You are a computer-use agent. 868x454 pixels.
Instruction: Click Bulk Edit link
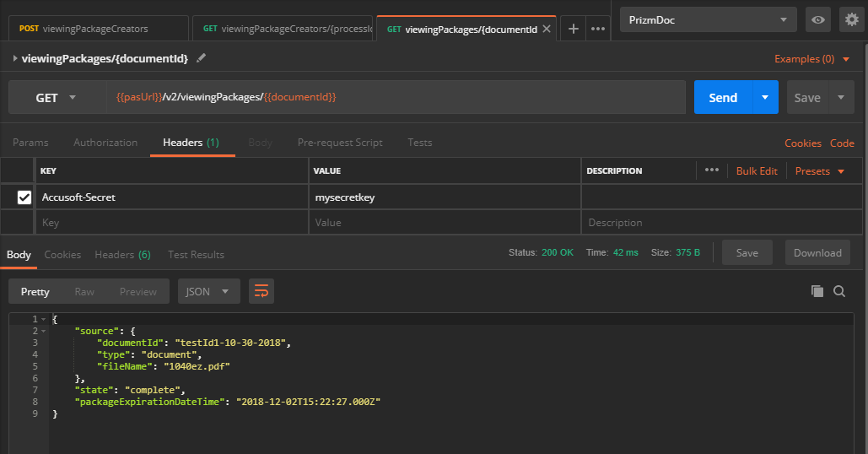(x=757, y=171)
